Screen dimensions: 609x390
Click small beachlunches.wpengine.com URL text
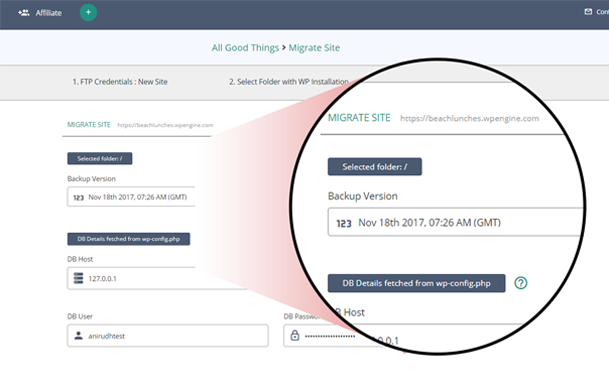[x=165, y=125]
